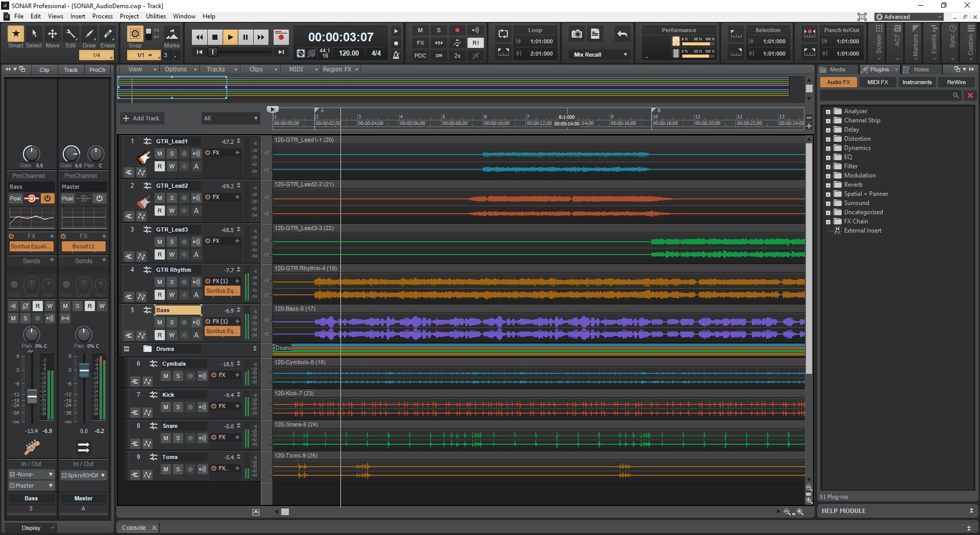Mute the GTR_Lead1 track

click(x=159, y=153)
